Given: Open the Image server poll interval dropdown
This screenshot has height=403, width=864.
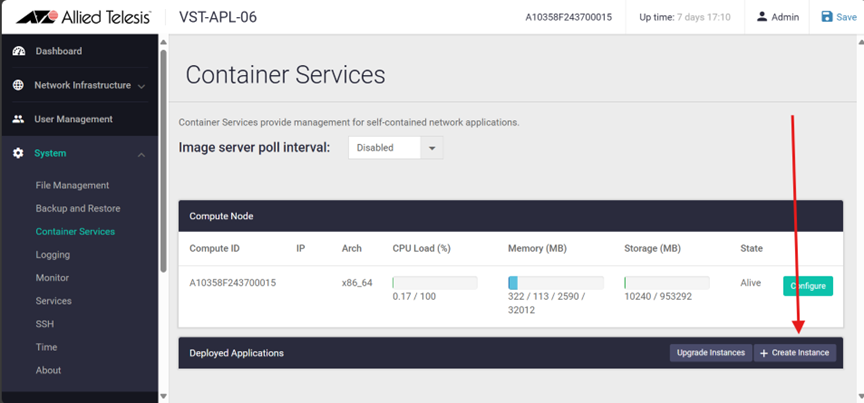Looking at the screenshot, I should coord(396,148).
